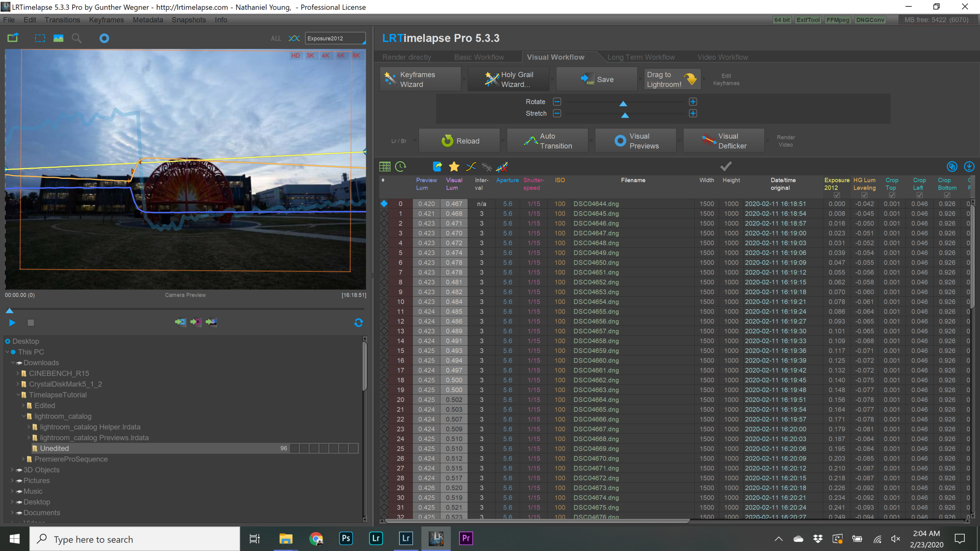Open the Snapshots menu
980x551 pixels.
tap(189, 20)
